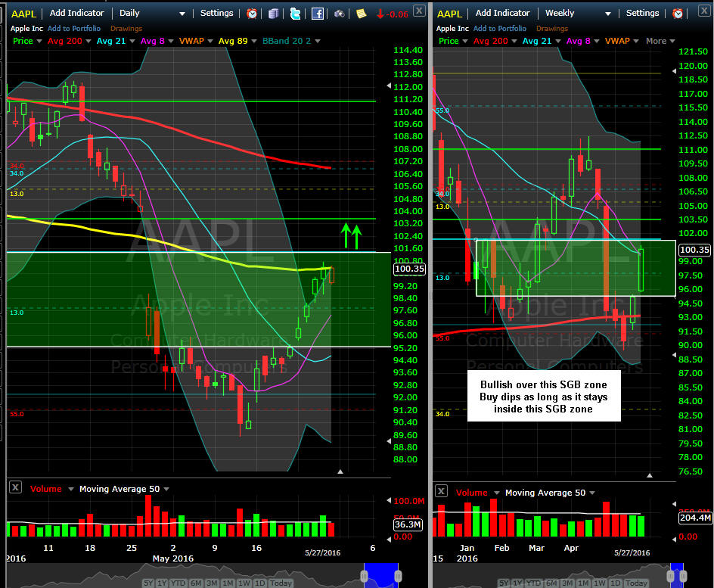The image size is (714, 588).
Task: Open the More indicators dropdown in Weekly chart
Action: click(x=660, y=41)
